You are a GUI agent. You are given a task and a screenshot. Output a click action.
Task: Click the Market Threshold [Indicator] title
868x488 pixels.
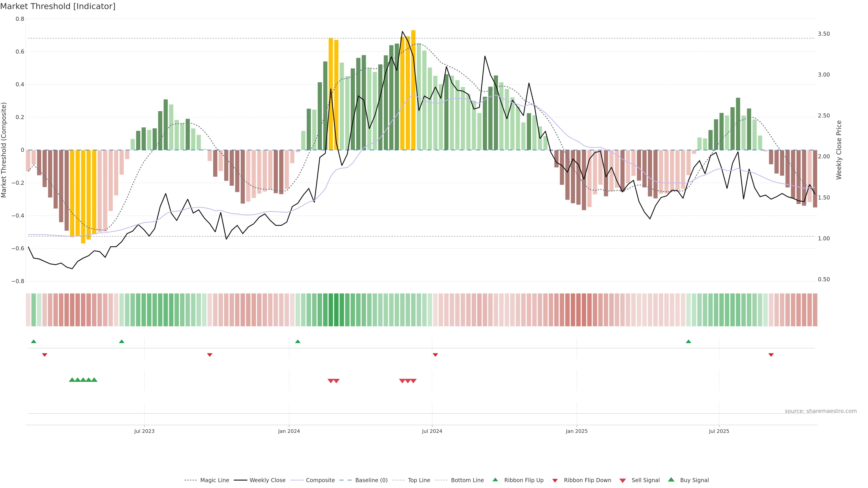point(58,6)
